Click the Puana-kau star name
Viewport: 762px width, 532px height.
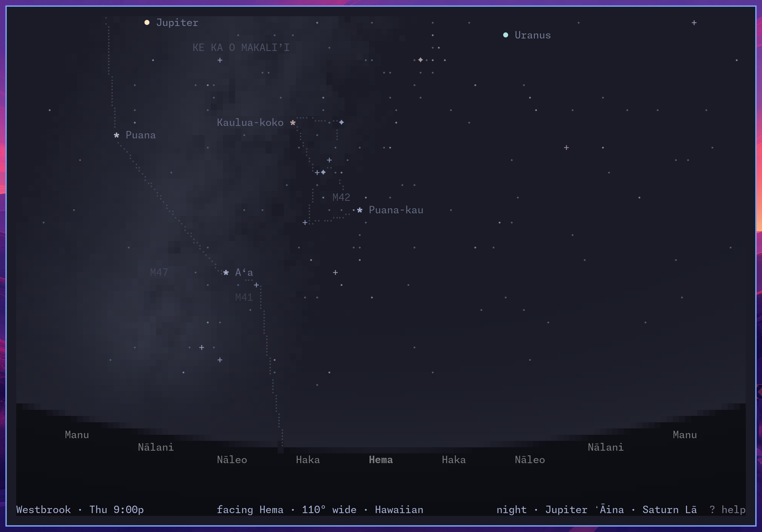(396, 210)
